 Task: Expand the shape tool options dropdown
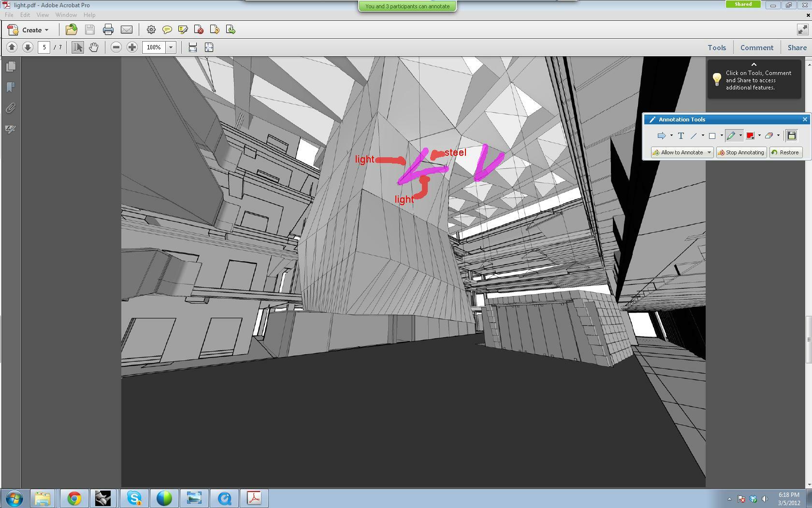click(x=722, y=136)
